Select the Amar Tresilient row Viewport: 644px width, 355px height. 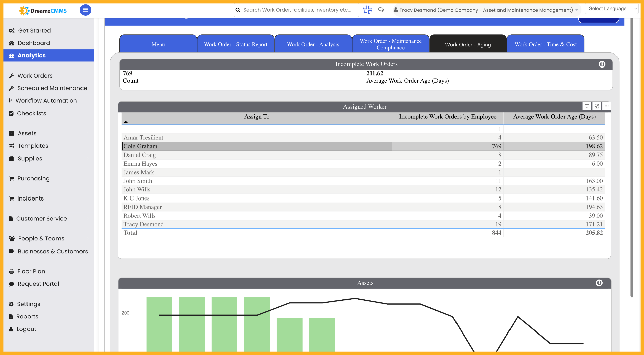[x=363, y=138]
